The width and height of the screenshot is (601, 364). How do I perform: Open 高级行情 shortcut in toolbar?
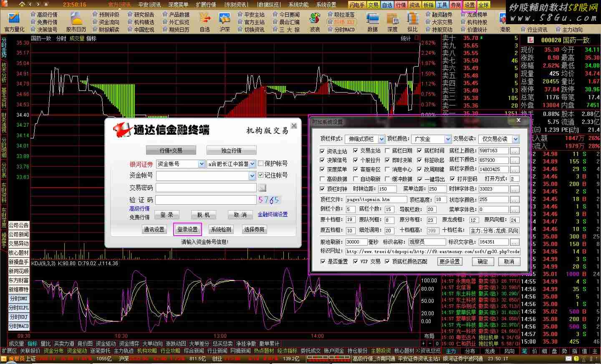click(x=44, y=15)
